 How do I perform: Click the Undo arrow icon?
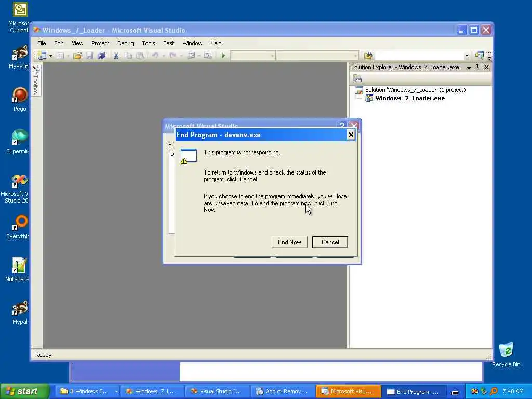point(155,55)
